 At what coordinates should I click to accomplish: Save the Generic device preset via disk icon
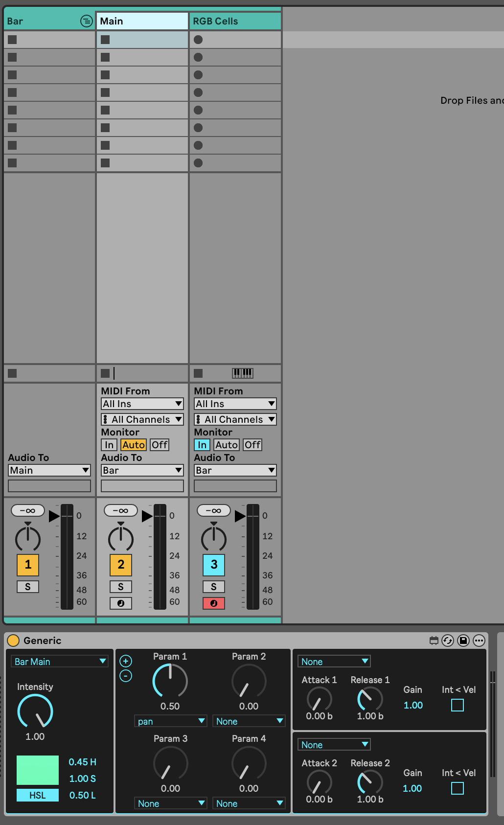pyautogui.click(x=463, y=641)
